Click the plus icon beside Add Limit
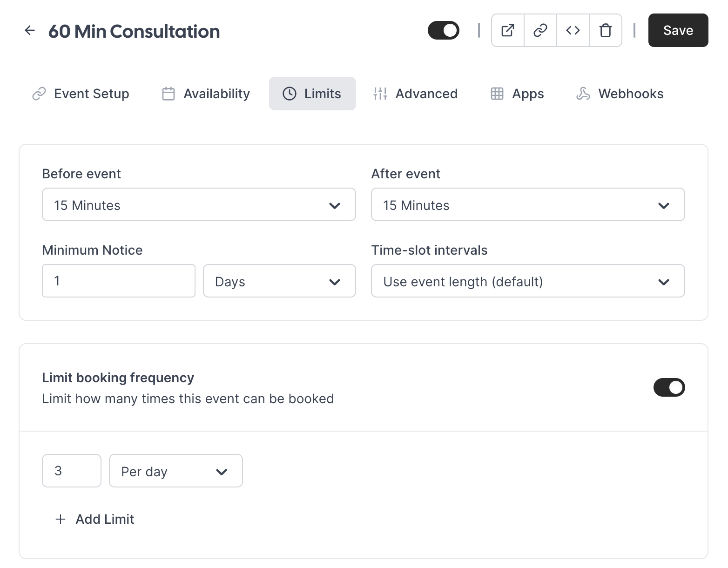This screenshot has height=568, width=728. pyautogui.click(x=61, y=519)
